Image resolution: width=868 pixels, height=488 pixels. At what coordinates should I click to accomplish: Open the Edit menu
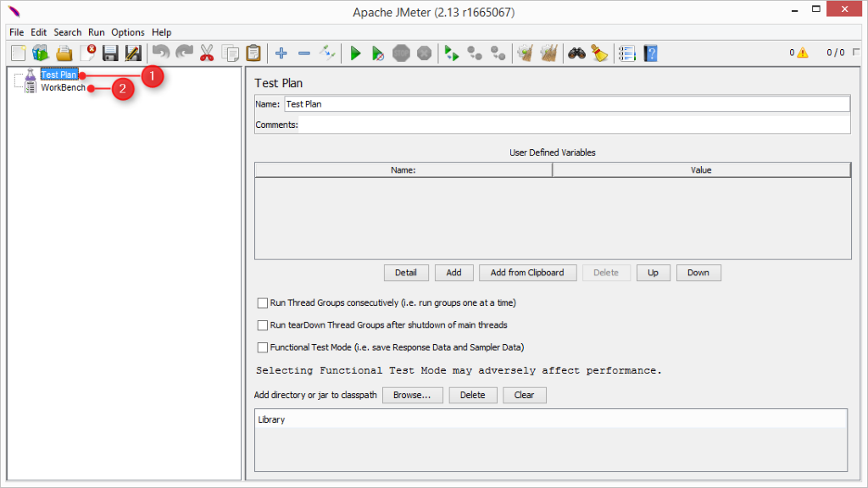click(39, 32)
